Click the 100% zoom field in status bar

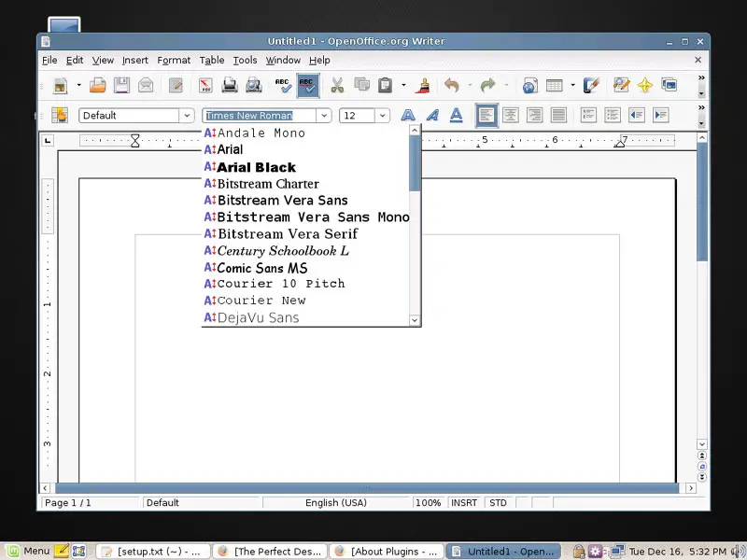click(429, 503)
